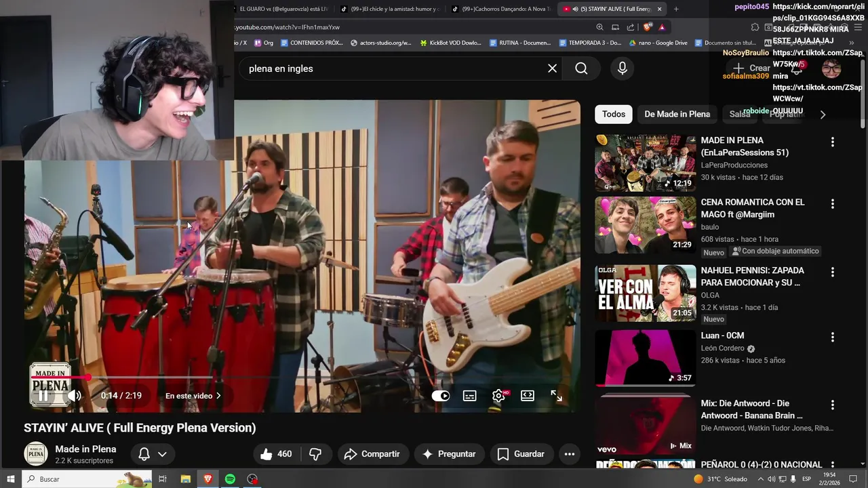Open the 'Luan - 0CM' video title
Viewport: 868px width, 488px height.
723,335
